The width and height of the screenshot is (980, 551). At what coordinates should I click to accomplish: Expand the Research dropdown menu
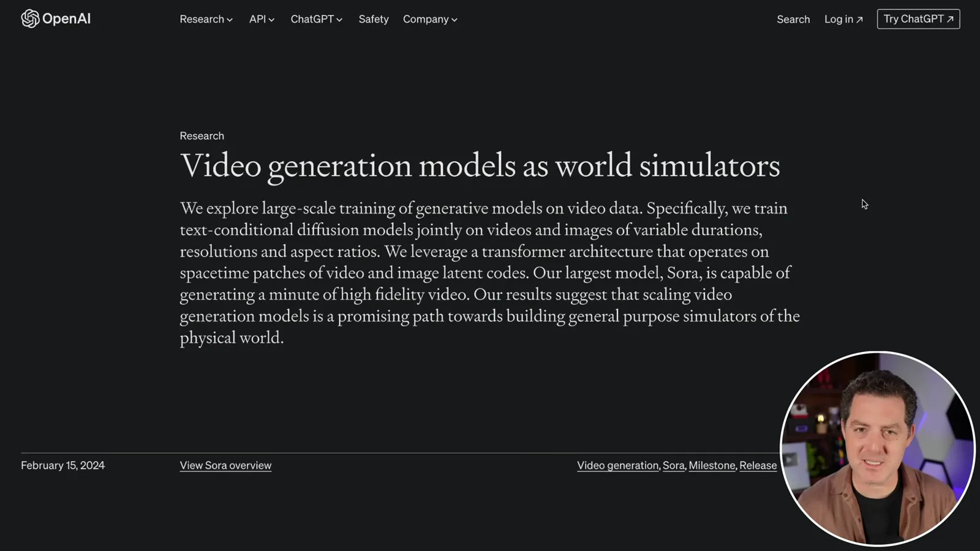tap(206, 19)
